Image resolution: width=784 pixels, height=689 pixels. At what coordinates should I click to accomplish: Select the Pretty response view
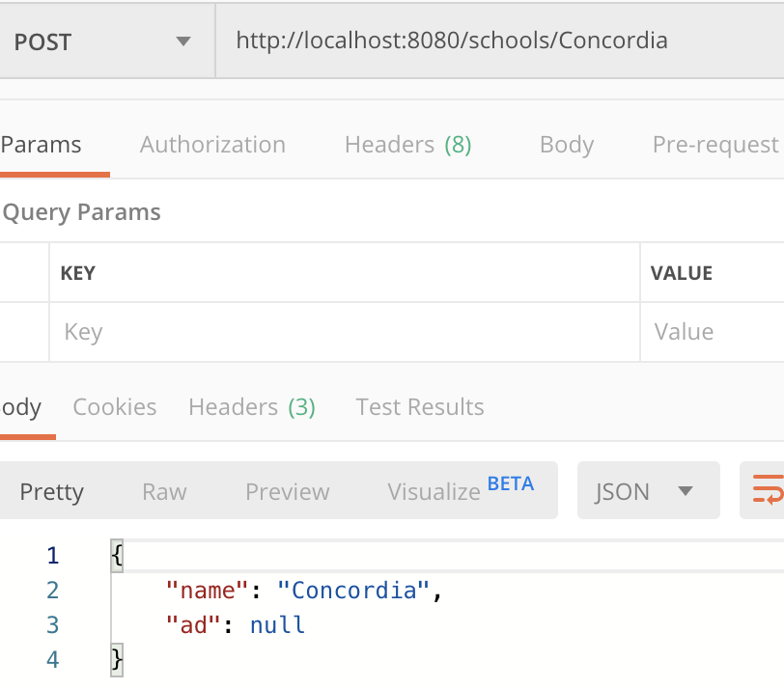52,491
